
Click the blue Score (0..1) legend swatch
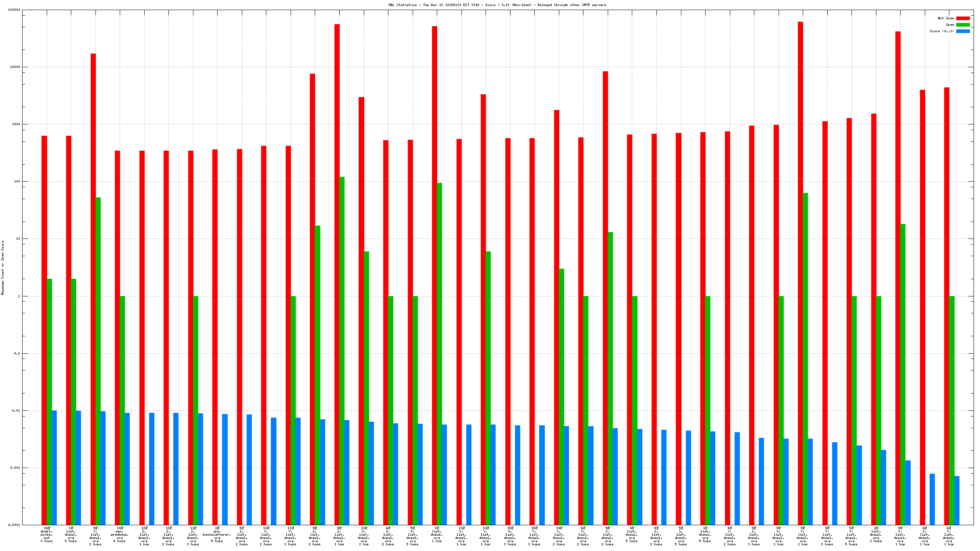963,31
